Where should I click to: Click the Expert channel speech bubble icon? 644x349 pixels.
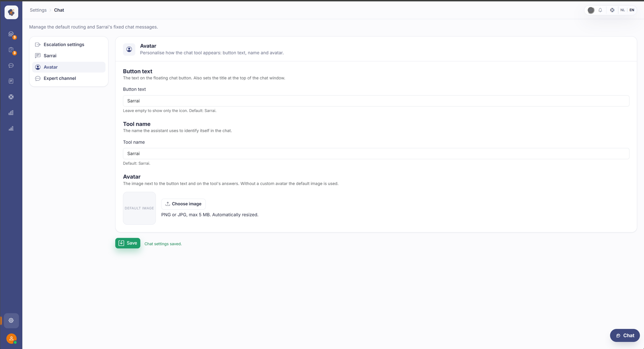(x=38, y=78)
